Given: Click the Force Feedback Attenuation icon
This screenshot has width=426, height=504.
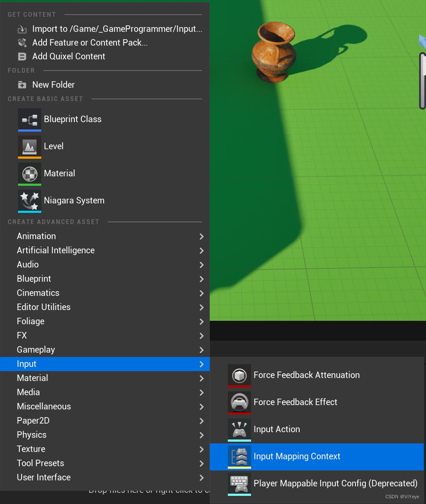Looking at the screenshot, I should coord(239,375).
